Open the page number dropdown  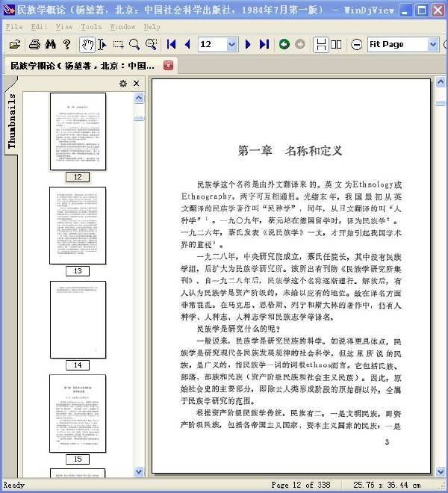point(232,44)
